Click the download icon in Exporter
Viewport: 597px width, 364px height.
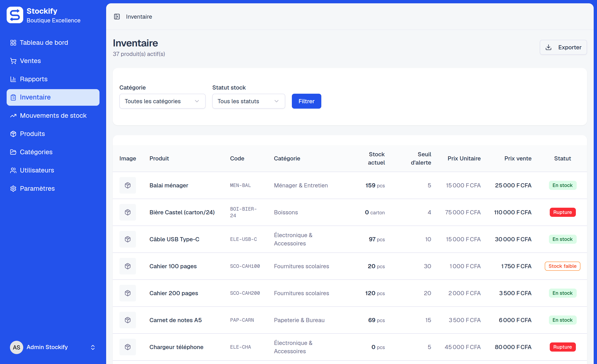click(548, 47)
